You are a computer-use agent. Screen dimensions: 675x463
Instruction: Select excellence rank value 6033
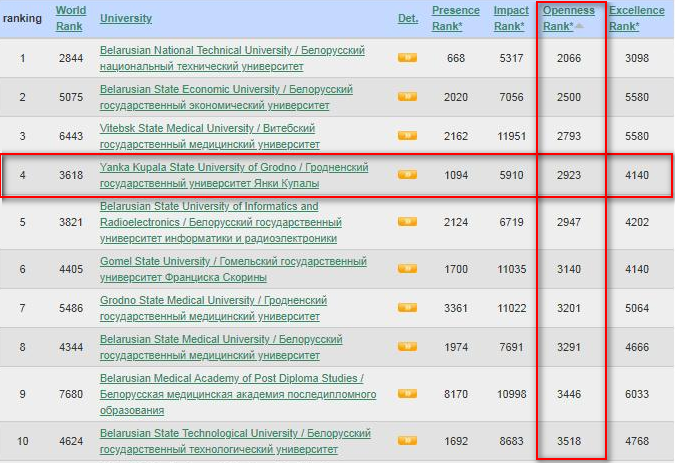pyautogui.click(x=637, y=394)
